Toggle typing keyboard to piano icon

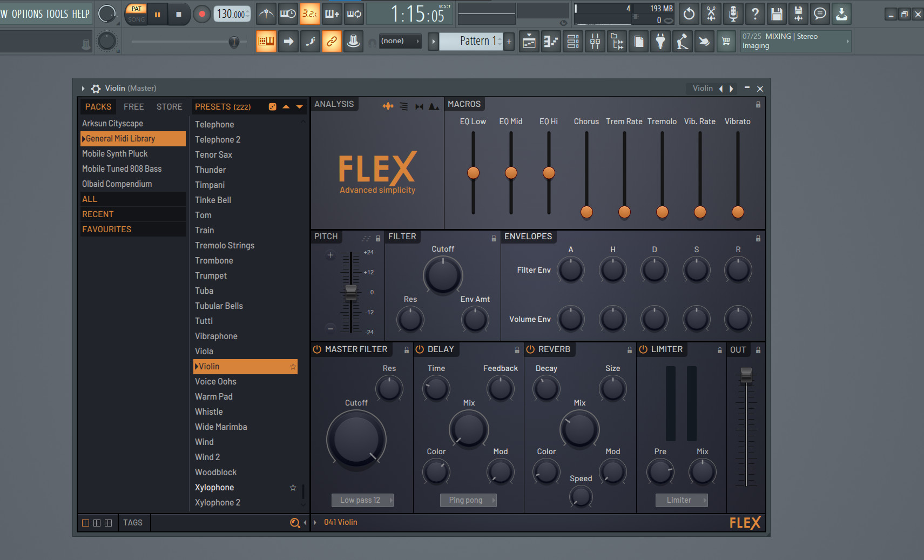[266, 42]
